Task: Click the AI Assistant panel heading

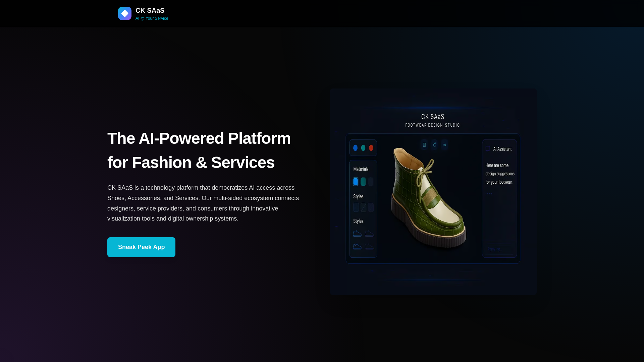Action: (x=502, y=149)
